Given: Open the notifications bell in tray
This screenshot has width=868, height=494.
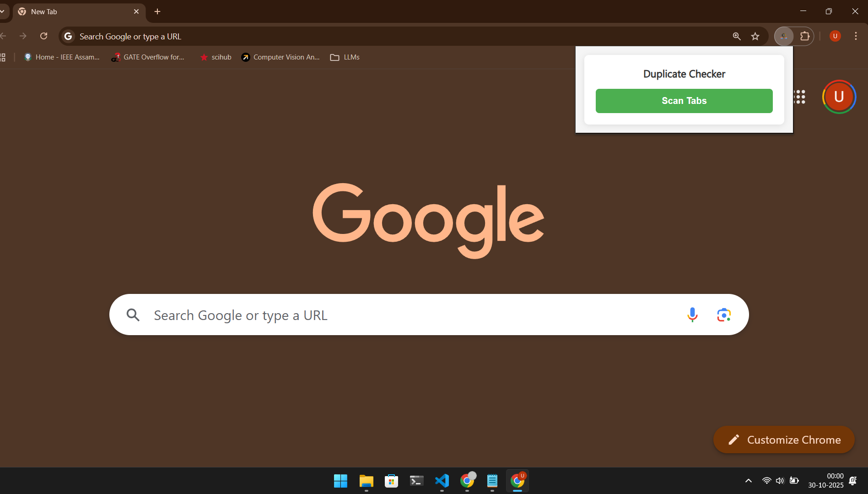Looking at the screenshot, I should click(853, 481).
